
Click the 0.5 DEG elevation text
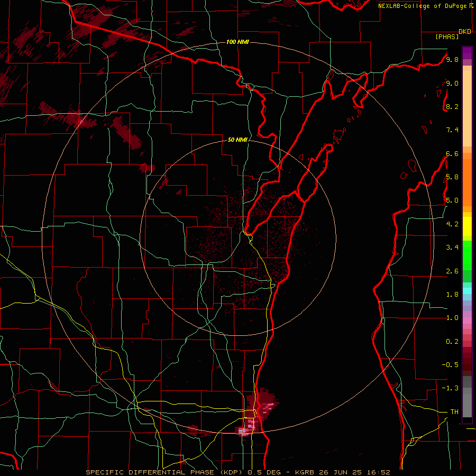(264, 472)
